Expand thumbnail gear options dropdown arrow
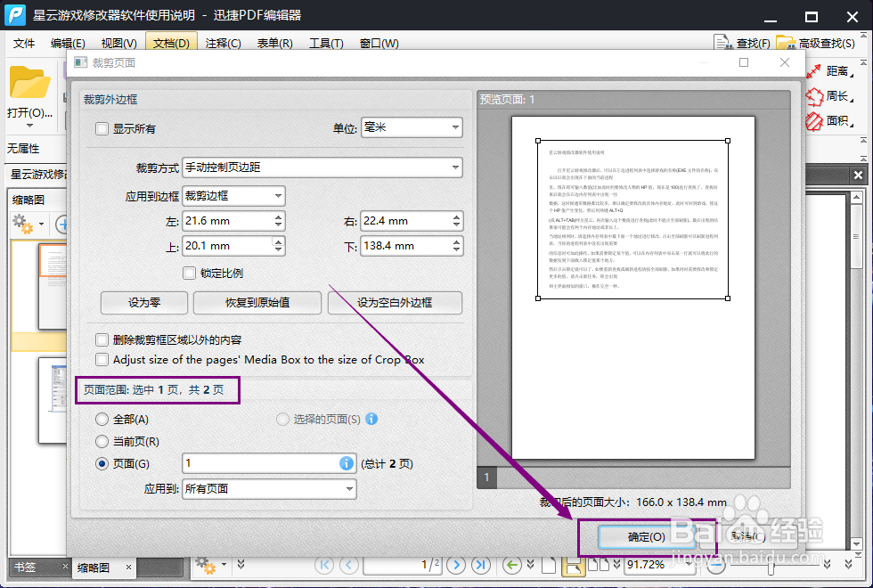The width and height of the screenshot is (873, 588). 41,225
